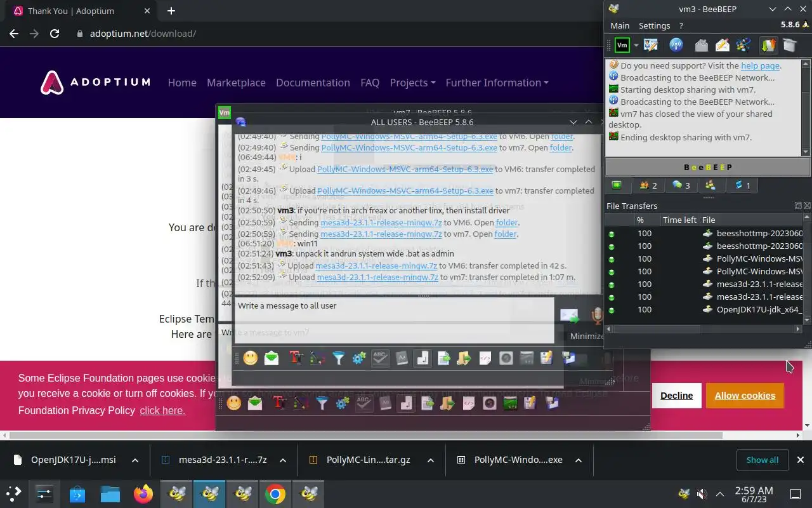
Task: Toggle the return-key button in ALL USERS chat
Action: (422, 358)
